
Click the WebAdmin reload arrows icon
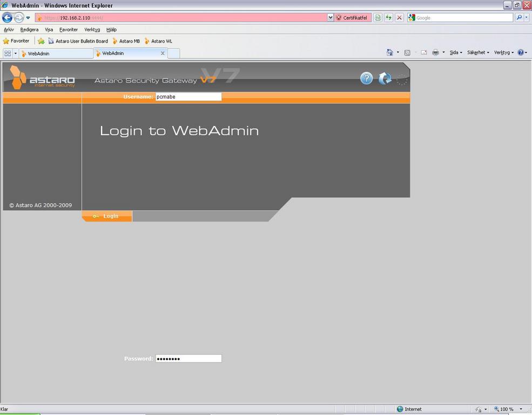click(x=385, y=78)
